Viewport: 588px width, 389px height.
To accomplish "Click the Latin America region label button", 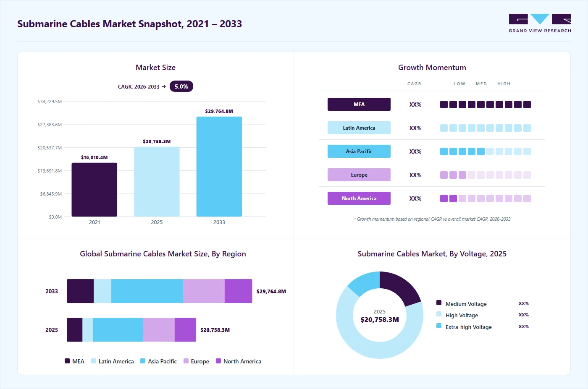I will coord(359,128).
